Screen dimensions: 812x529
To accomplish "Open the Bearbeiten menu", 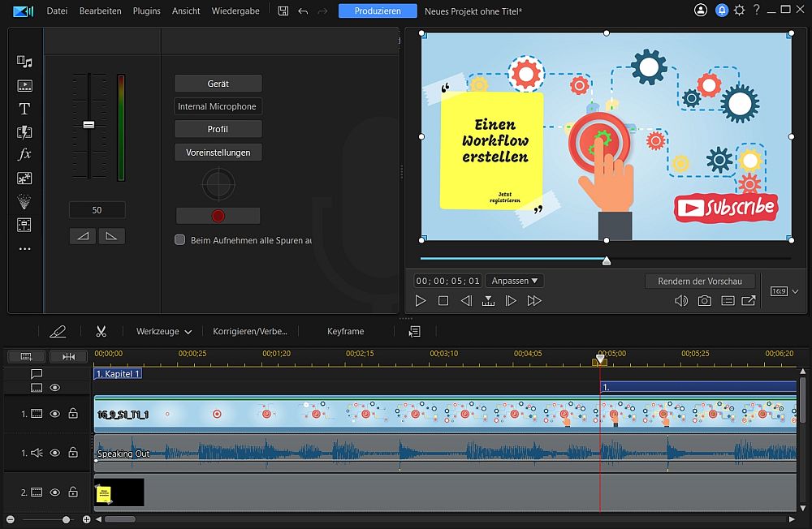I will [100, 11].
